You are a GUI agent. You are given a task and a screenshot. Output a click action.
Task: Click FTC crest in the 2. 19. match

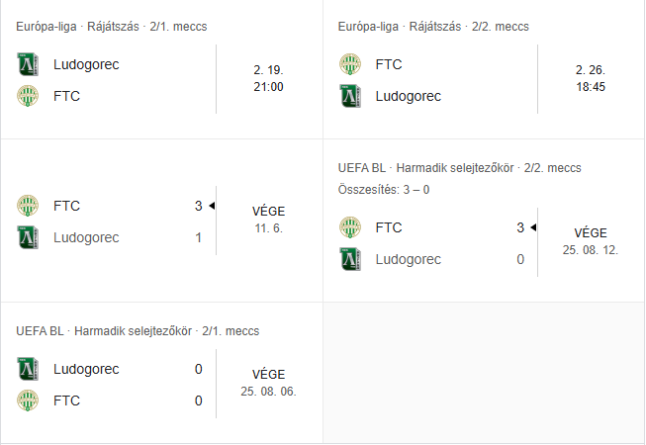tap(28, 97)
